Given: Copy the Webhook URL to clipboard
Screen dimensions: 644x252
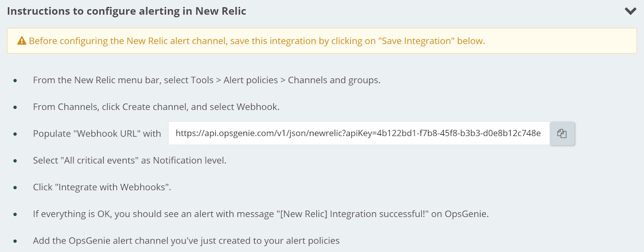Looking at the screenshot, I should click(562, 134).
